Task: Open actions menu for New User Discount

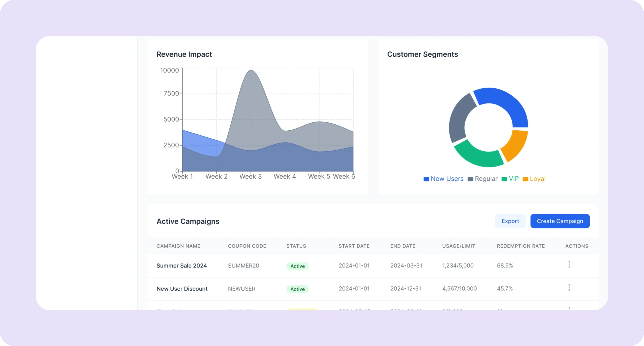Action: pyautogui.click(x=569, y=288)
